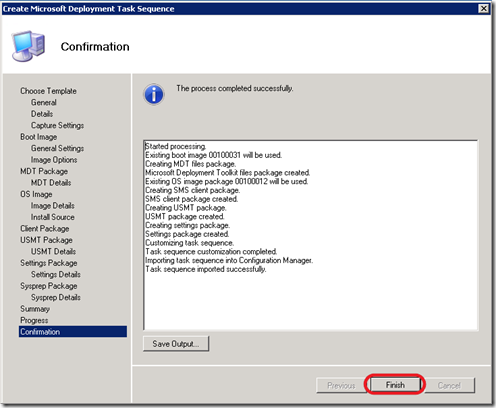Select Client Package step
Screen dimensions: 496x408
click(x=45, y=229)
